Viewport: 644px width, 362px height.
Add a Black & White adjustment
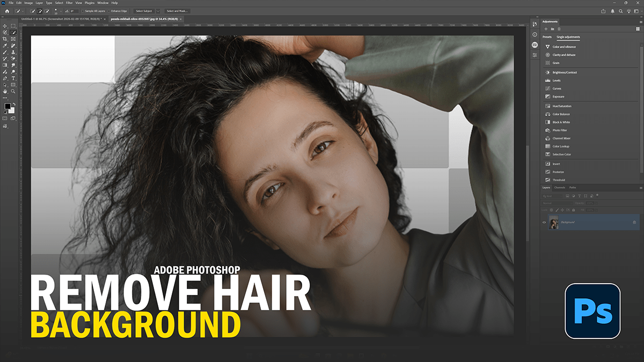561,122
